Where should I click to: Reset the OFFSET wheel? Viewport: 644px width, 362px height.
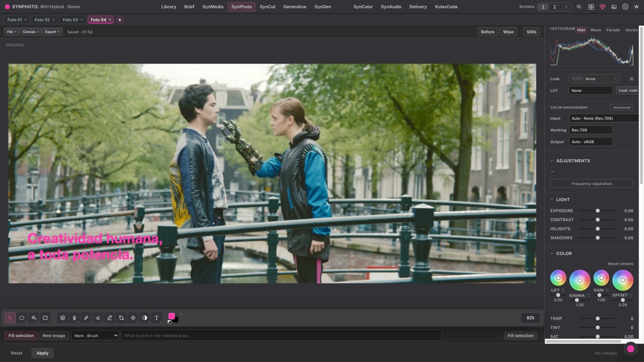(x=631, y=295)
